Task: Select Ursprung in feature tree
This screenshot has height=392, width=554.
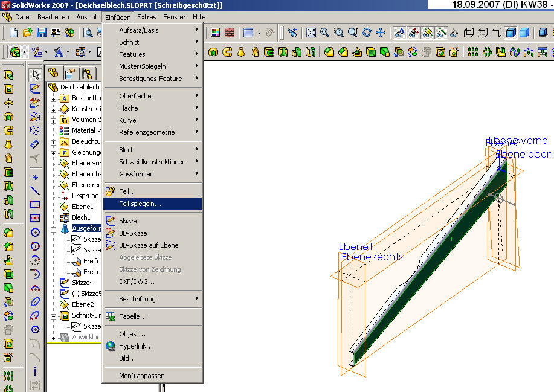Action: [x=85, y=196]
